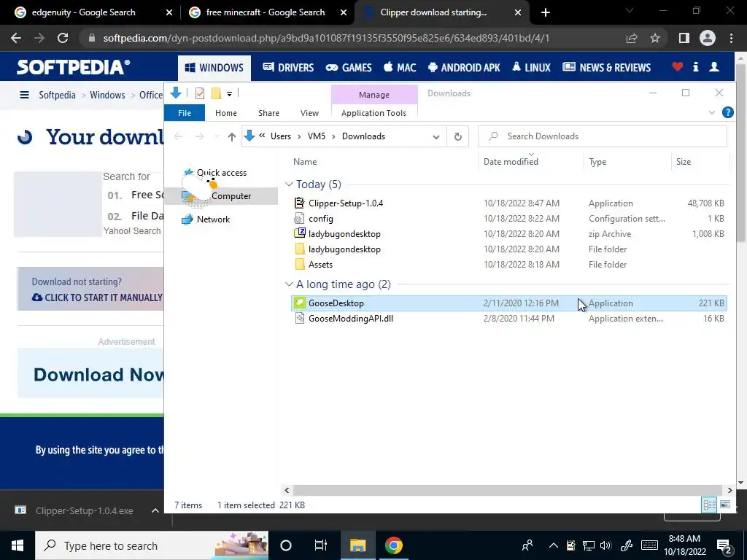Open the Softpedia DRIVERS section
Viewport: 747px width, 560px height.
point(288,68)
